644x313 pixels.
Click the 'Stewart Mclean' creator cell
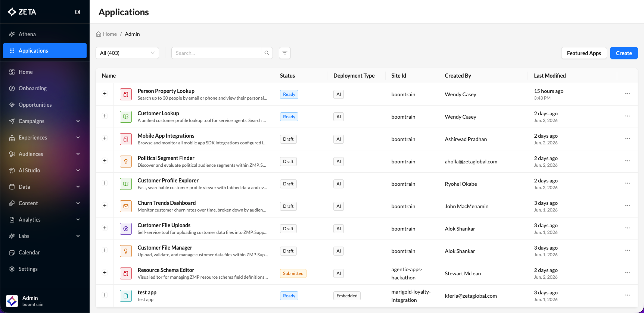pyautogui.click(x=463, y=273)
